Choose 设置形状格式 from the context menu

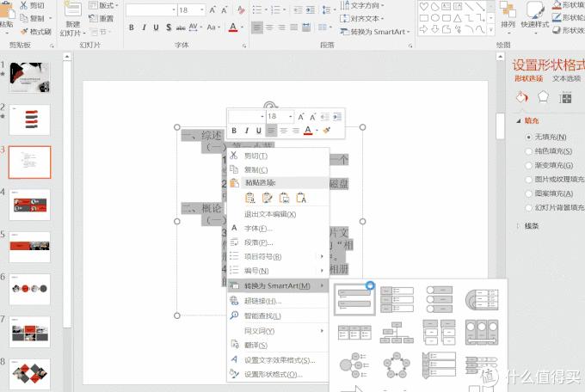point(273,374)
